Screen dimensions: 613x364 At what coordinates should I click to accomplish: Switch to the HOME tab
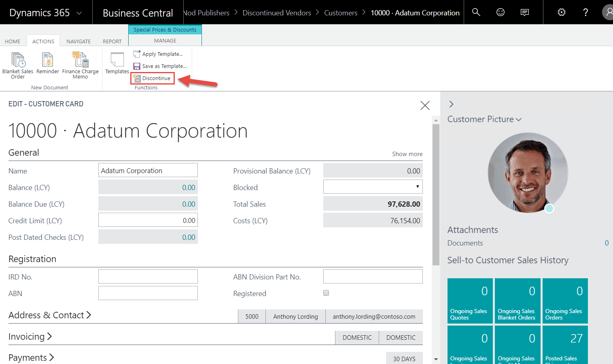coord(13,41)
